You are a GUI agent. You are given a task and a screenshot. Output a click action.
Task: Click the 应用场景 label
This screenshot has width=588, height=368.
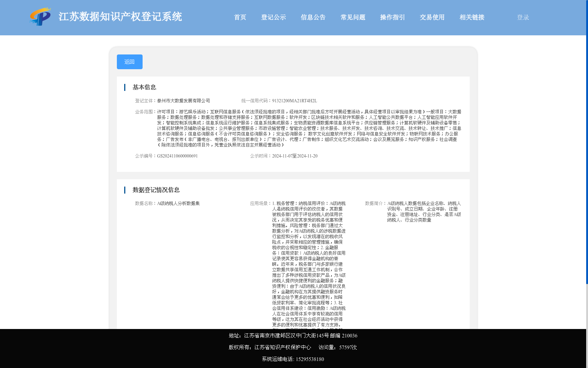click(x=261, y=204)
